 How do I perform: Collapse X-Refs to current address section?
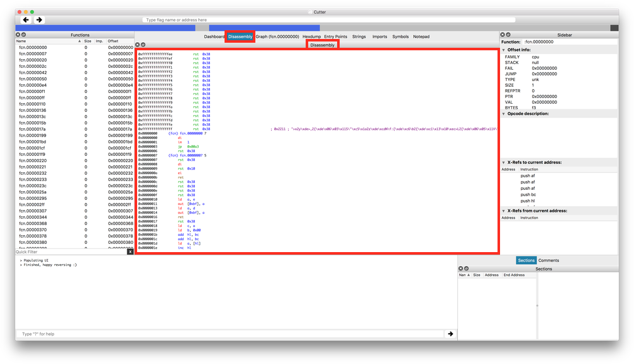[x=503, y=162]
